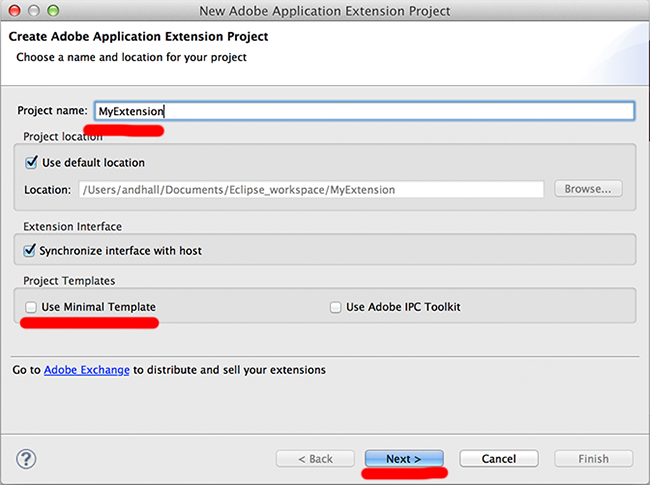The image size is (650, 485).
Task: Enable the Use Minimal Template option
Action: click(x=31, y=307)
